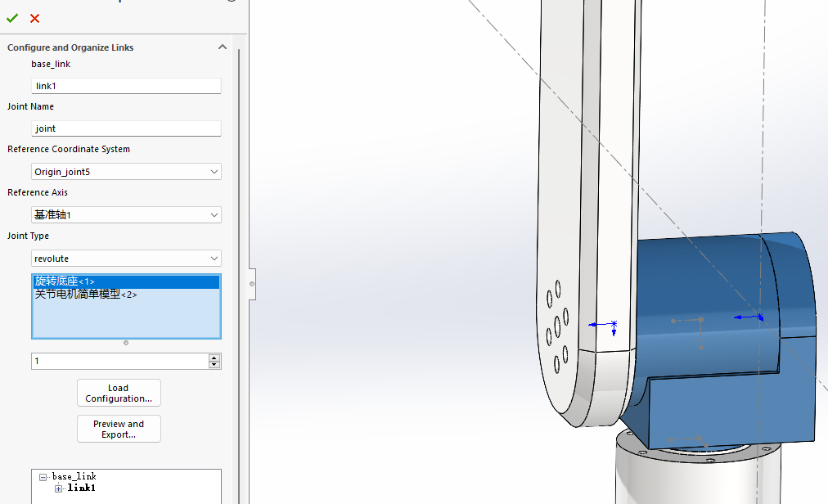
Task: Click the panel splitter collapse handle
Action: tap(252, 284)
